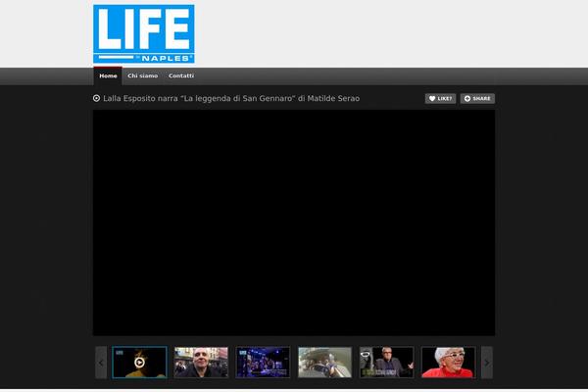
Task: Open the Contatti menu item
Action: pyautogui.click(x=181, y=75)
